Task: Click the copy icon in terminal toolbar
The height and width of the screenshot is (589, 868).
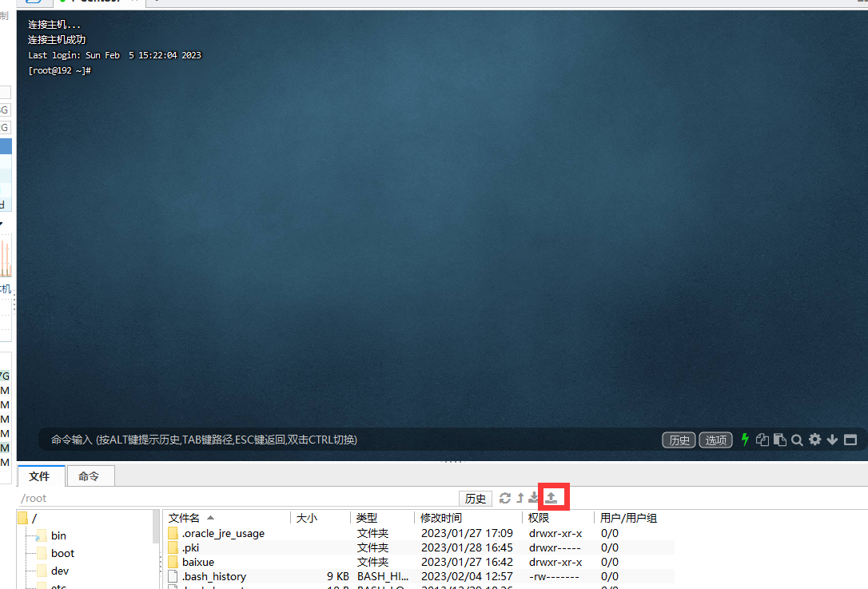Action: coord(762,440)
